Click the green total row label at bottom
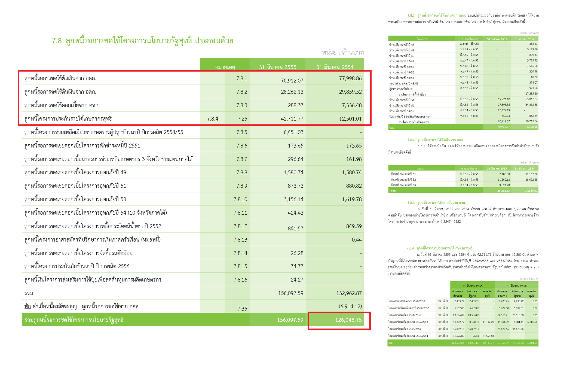Image resolution: width=588 pixels, height=365 pixels. coord(74,320)
